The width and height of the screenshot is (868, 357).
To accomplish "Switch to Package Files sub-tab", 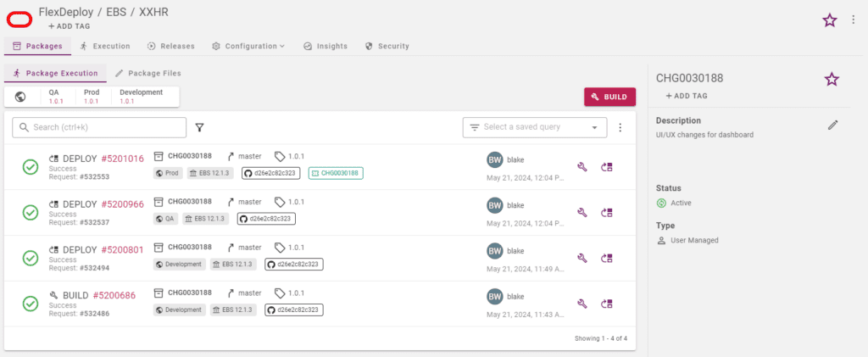I will click(147, 73).
